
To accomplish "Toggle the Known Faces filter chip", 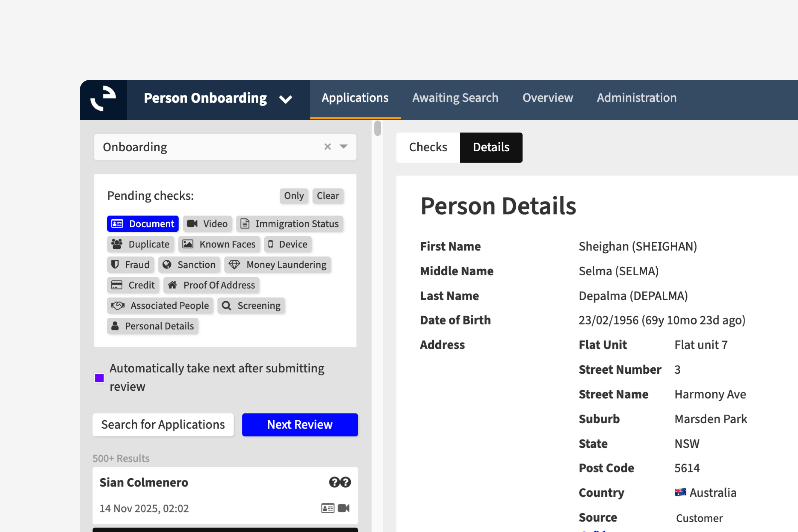I will tap(219, 244).
